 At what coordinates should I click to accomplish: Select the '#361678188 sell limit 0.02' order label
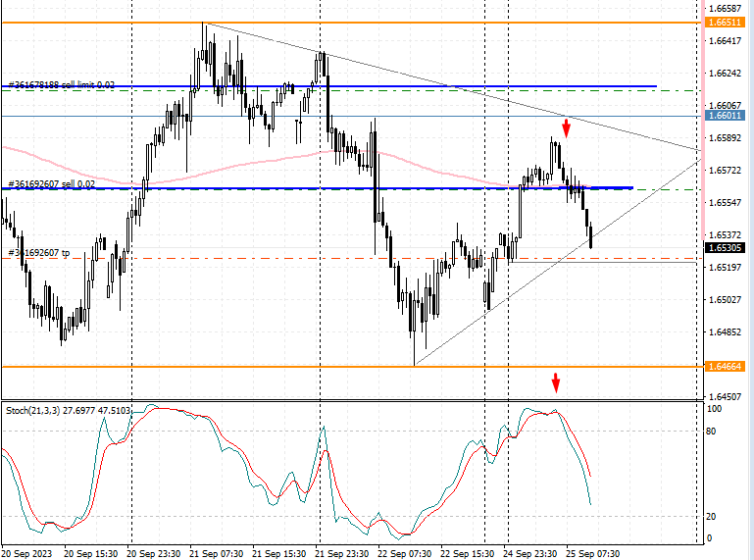(62, 84)
